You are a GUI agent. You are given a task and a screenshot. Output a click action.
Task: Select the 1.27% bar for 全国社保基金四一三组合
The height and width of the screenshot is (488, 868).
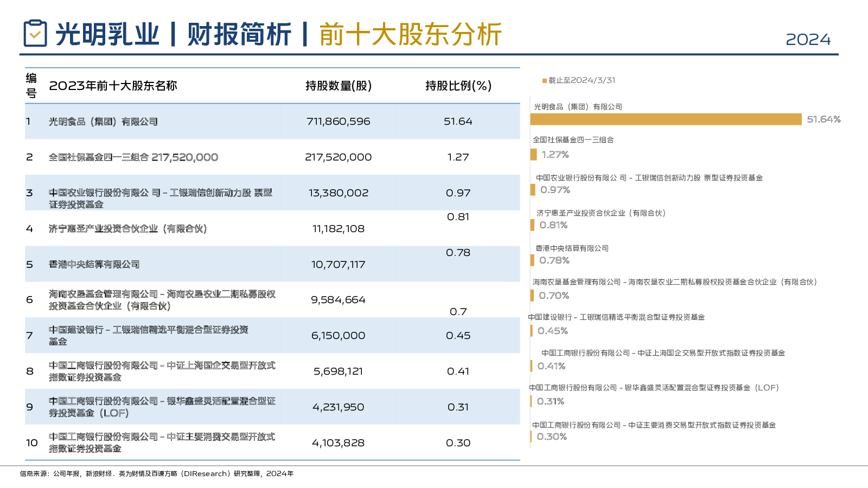534,155
